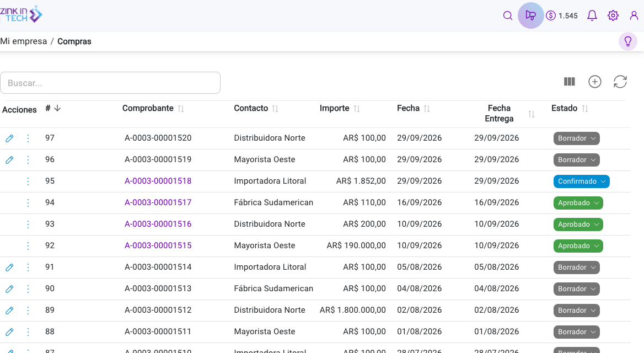Click the lightbulb tips icon

coord(627,41)
